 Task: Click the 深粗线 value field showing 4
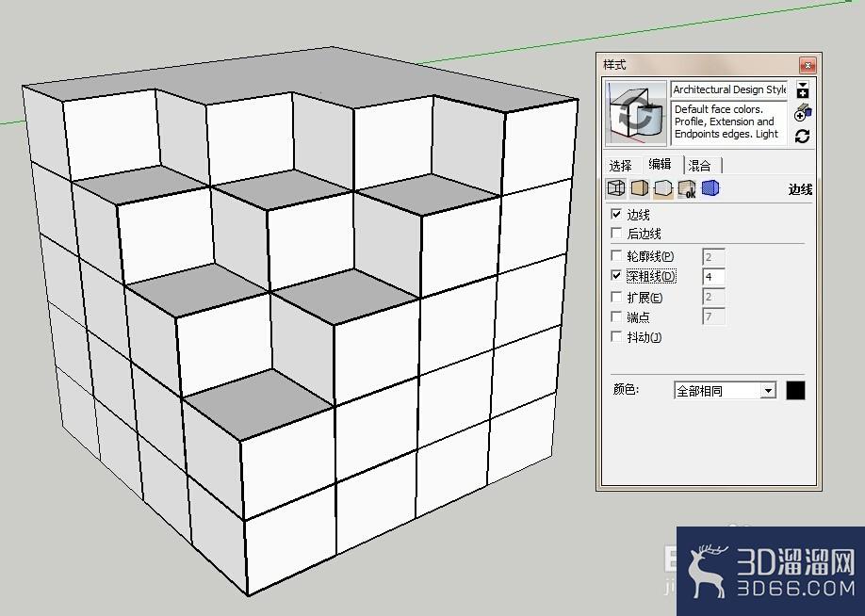(713, 276)
